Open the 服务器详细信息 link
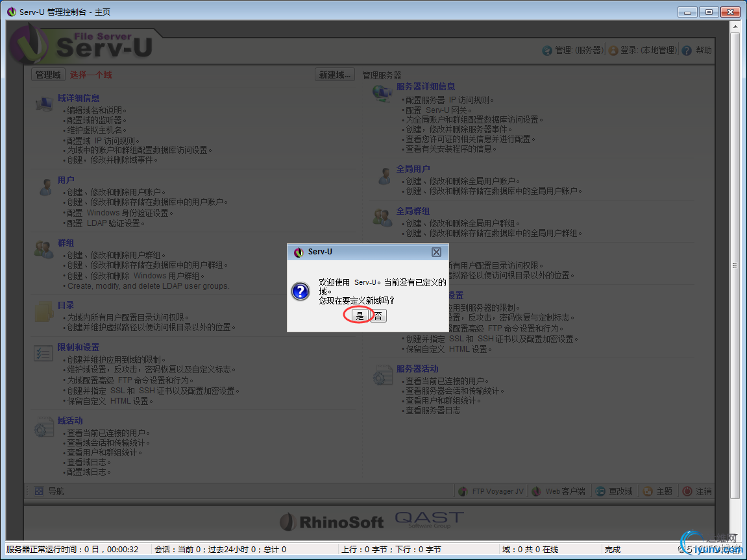Screen dimensions: 747x560 pyautogui.click(x=426, y=87)
